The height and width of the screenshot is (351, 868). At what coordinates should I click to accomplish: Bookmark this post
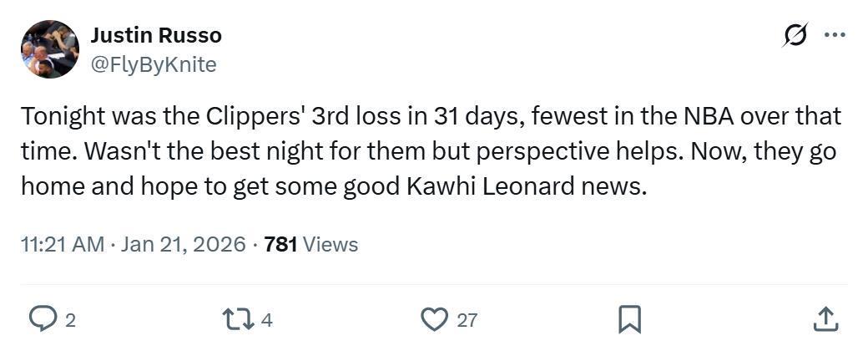[629, 318]
